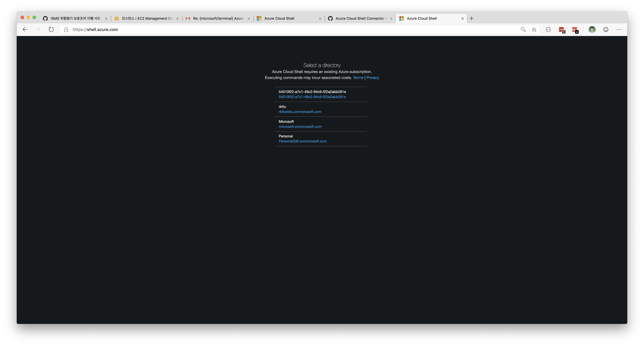Send feedback via the smiley face icon
644x346 pixels.
coord(606,30)
